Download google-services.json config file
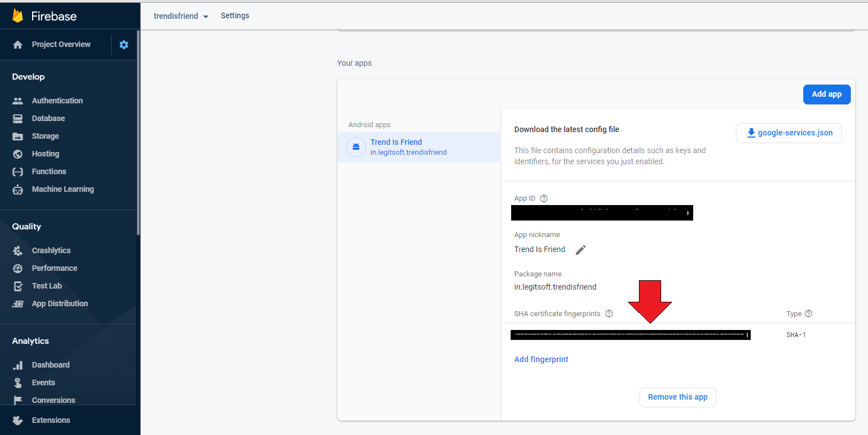The image size is (868, 435). pyautogui.click(x=788, y=133)
